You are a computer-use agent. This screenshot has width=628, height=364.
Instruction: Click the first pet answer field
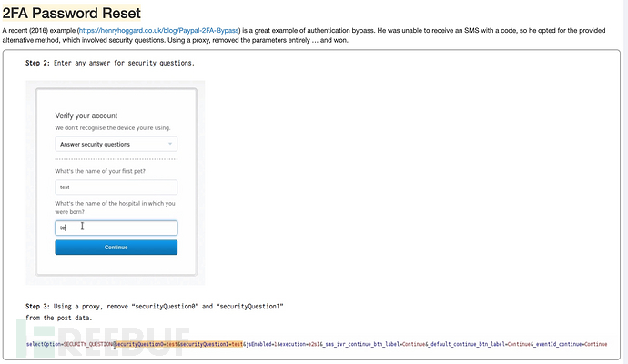click(x=116, y=186)
